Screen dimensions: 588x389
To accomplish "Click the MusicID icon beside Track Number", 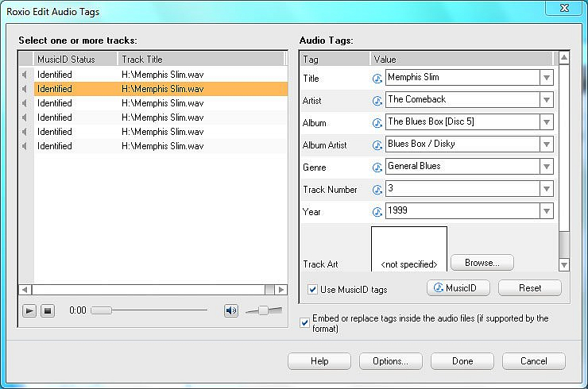I will 377,189.
